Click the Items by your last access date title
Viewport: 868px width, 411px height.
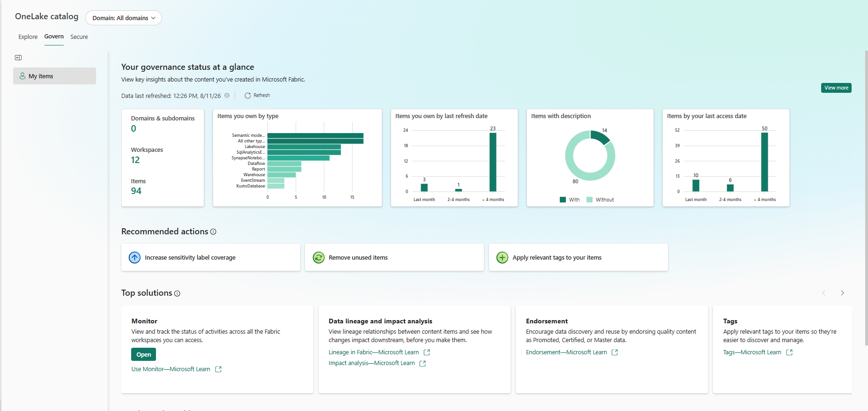(x=707, y=116)
